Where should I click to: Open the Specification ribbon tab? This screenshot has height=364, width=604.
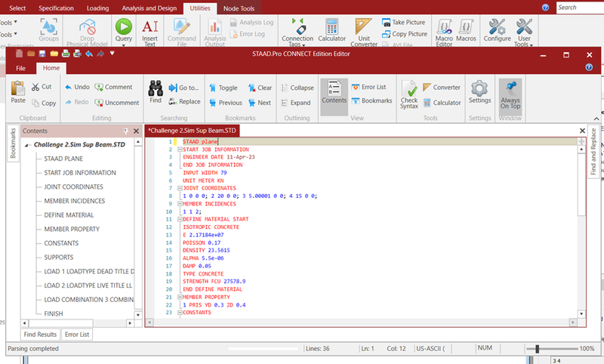[x=56, y=8]
